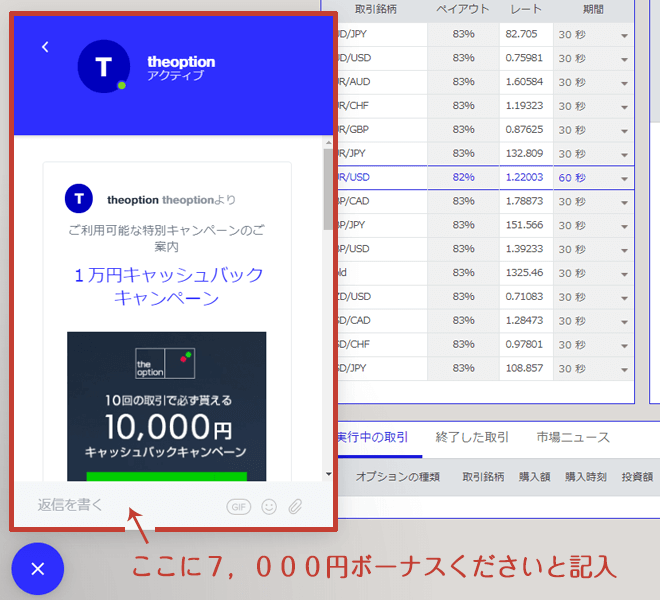Click the レート column header
The height and width of the screenshot is (600, 660).
pos(526,9)
